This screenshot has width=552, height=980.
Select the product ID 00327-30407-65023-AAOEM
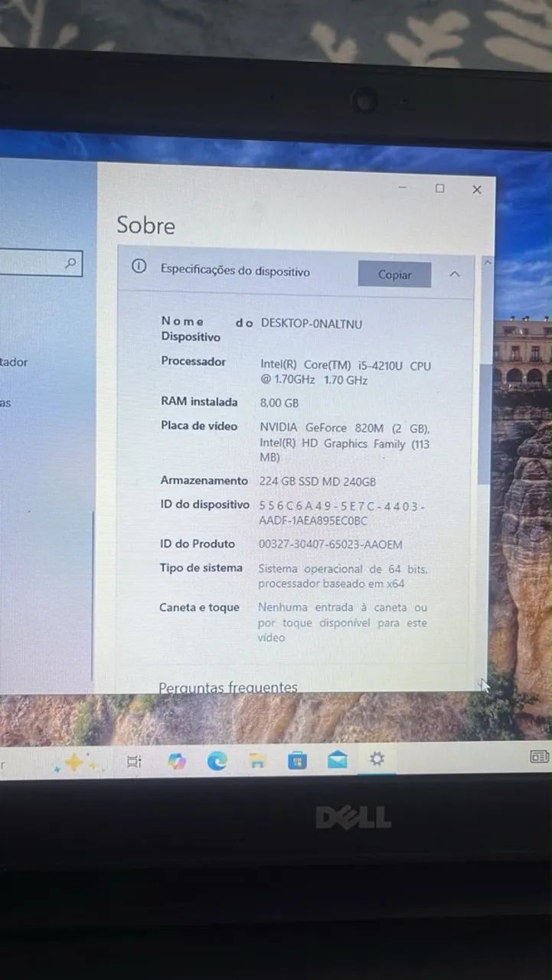coord(331,544)
